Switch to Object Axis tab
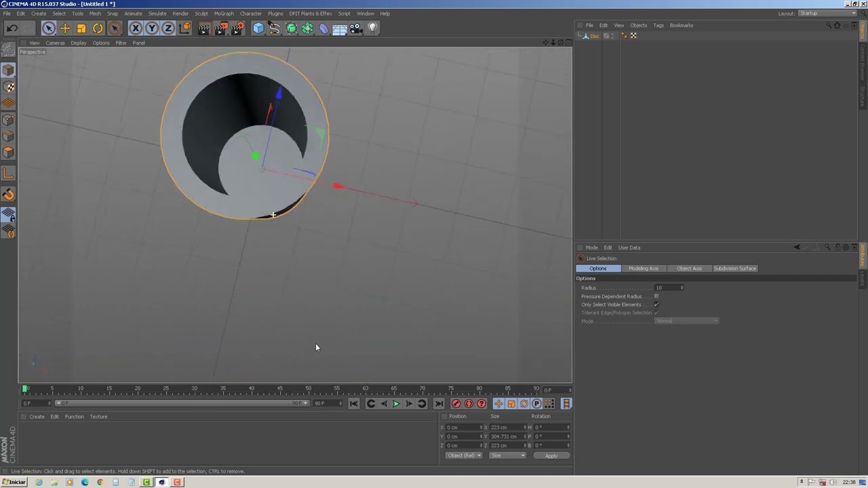Viewport: 868px width, 488px height. [x=689, y=268]
